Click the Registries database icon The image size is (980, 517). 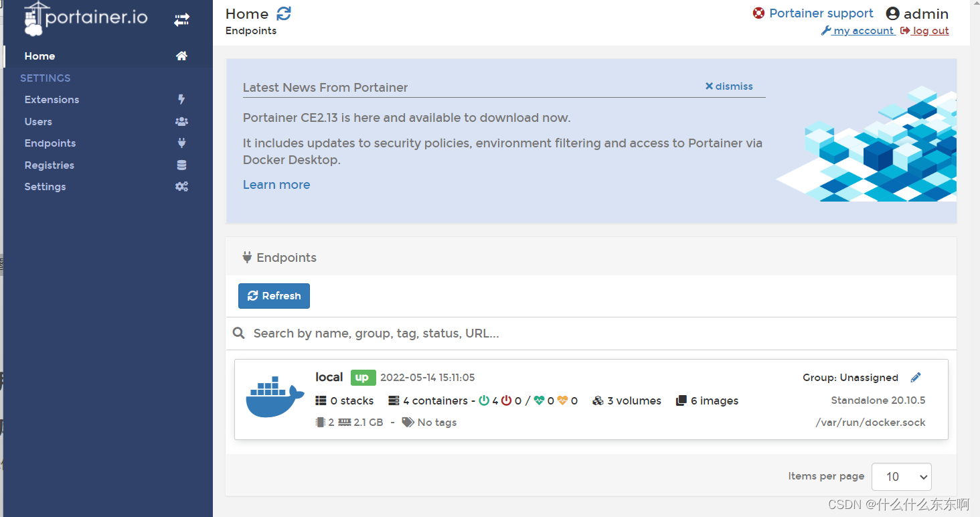pyautogui.click(x=181, y=165)
